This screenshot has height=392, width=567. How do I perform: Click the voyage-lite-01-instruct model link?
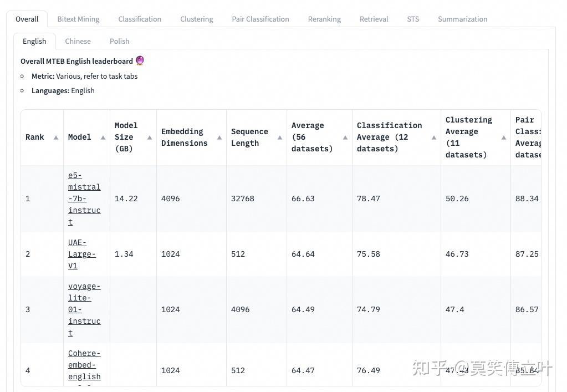tap(84, 309)
